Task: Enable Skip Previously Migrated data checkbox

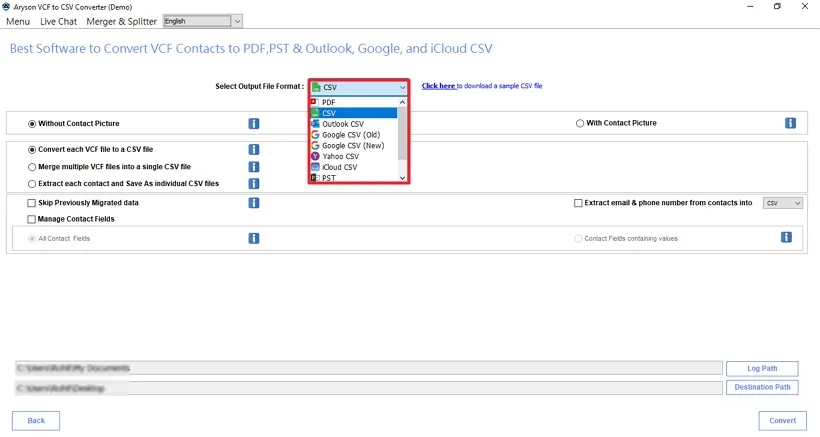Action: tap(31, 203)
